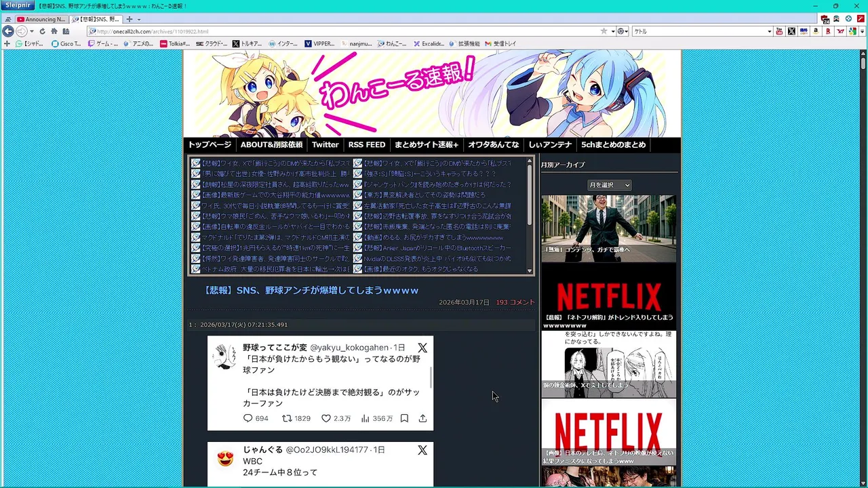Open the VIPPER... bookmark
This screenshot has width=868, height=488.
point(319,43)
